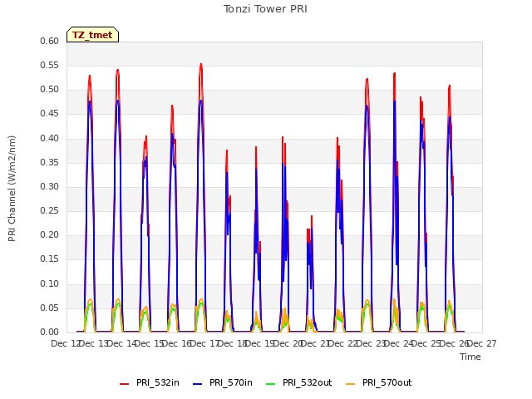
Task: Click the red PRI_532in legend swatch
Action: [124, 384]
